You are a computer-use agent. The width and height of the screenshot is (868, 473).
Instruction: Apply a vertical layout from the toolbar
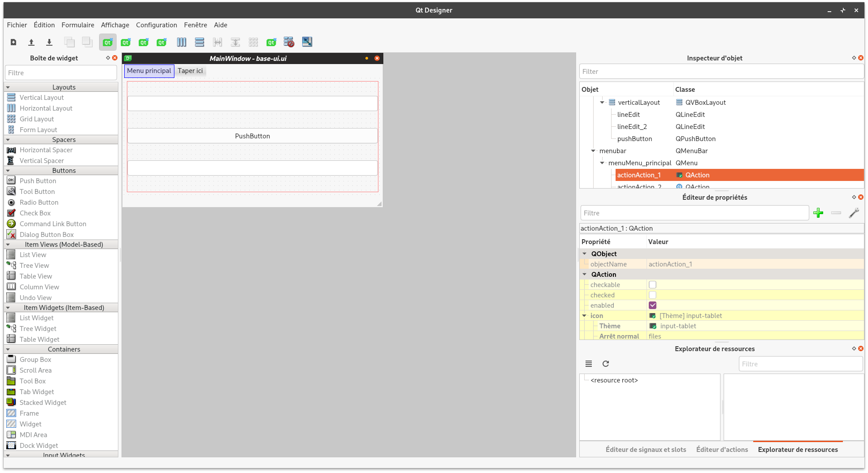pyautogui.click(x=199, y=42)
